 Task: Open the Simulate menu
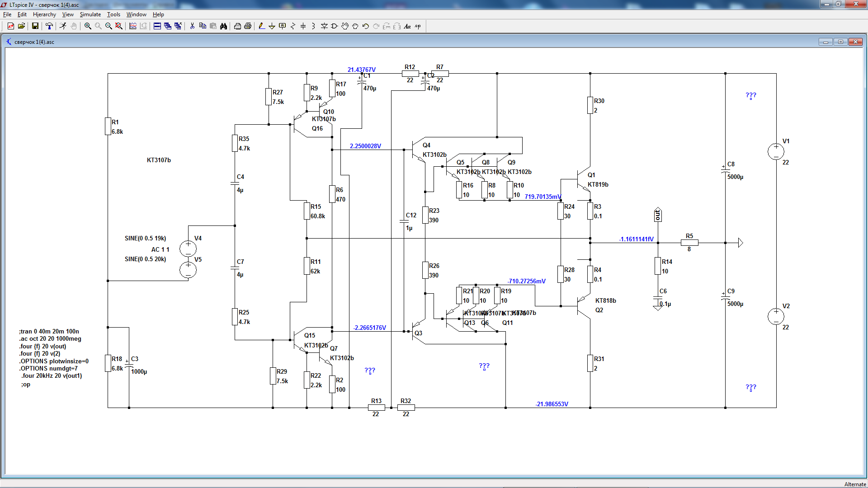click(x=90, y=14)
